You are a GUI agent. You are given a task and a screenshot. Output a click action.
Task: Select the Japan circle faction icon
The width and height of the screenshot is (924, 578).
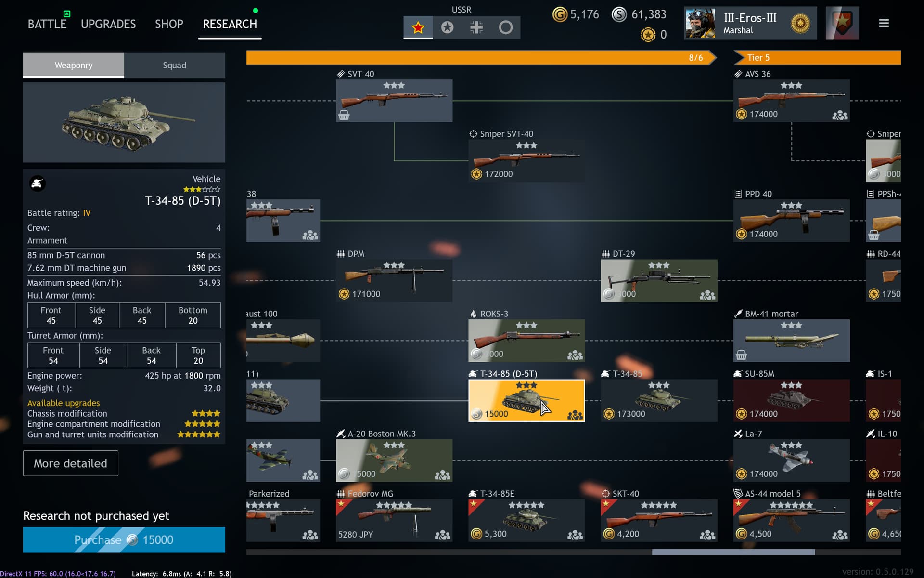point(505,27)
